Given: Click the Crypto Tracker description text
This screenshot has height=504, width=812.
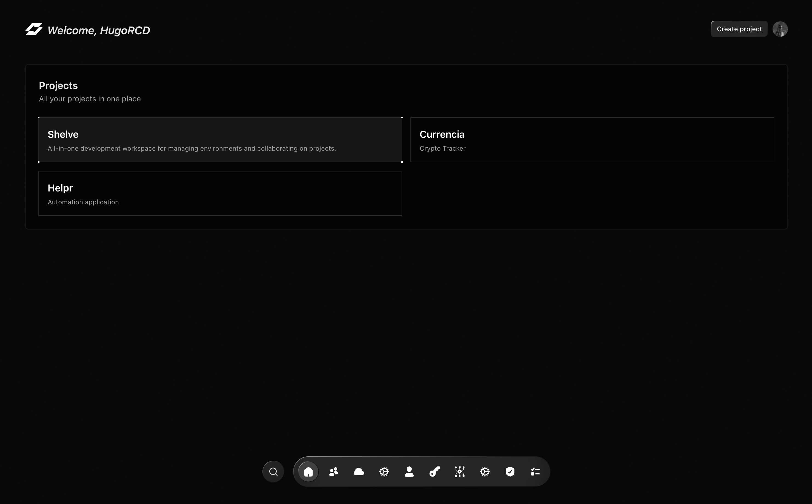Looking at the screenshot, I should pyautogui.click(x=442, y=149).
